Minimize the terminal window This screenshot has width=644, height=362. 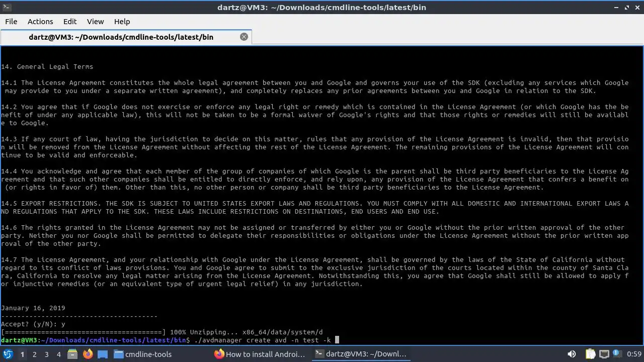[617, 7]
